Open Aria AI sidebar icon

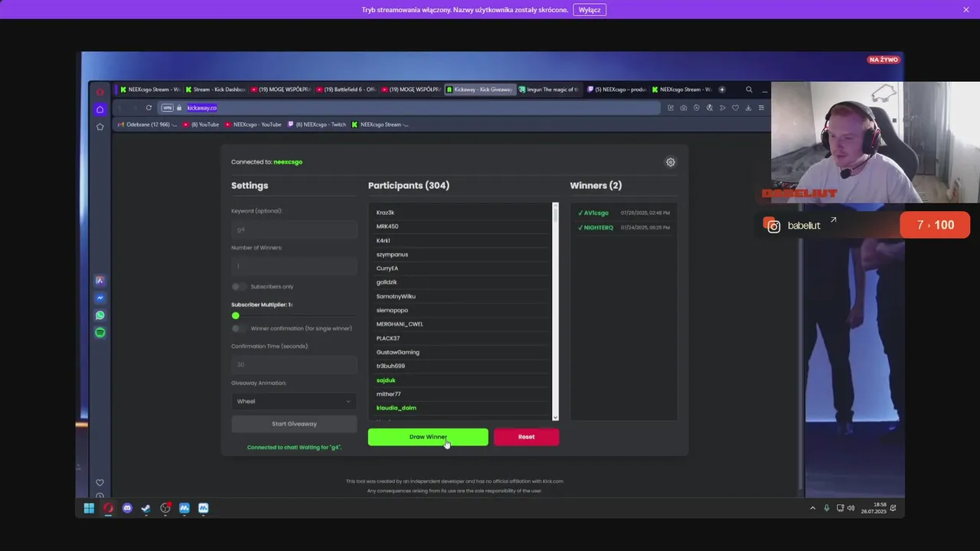coord(100,281)
